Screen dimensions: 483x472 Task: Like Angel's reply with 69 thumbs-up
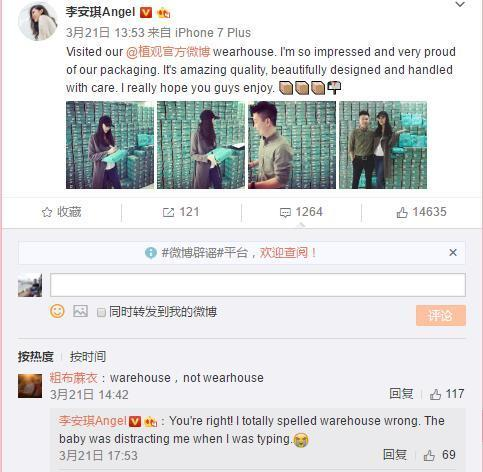click(429, 455)
